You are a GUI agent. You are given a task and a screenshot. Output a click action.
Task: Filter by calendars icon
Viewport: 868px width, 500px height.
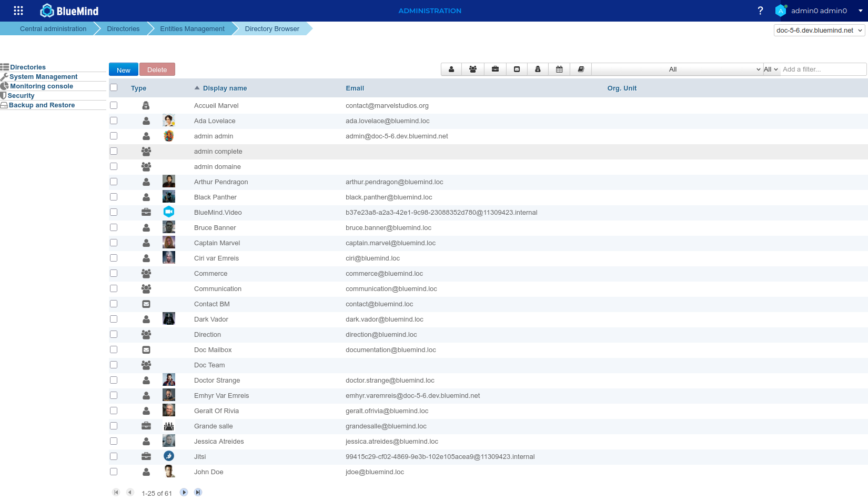559,69
